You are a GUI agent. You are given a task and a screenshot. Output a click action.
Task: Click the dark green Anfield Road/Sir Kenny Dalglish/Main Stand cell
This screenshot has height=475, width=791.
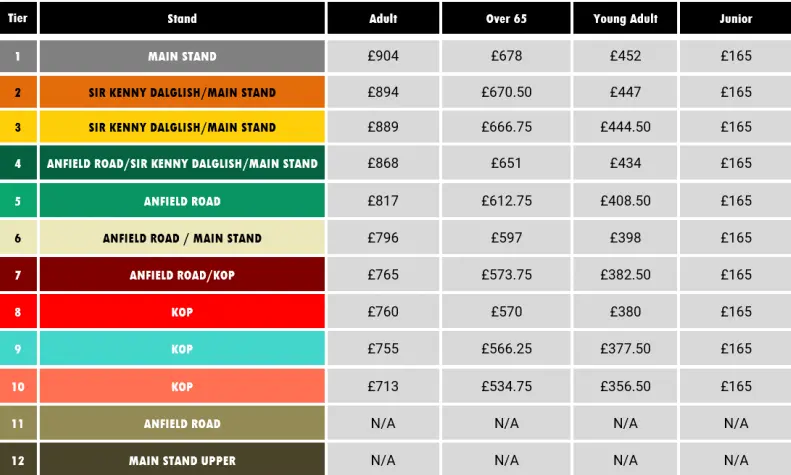point(182,164)
